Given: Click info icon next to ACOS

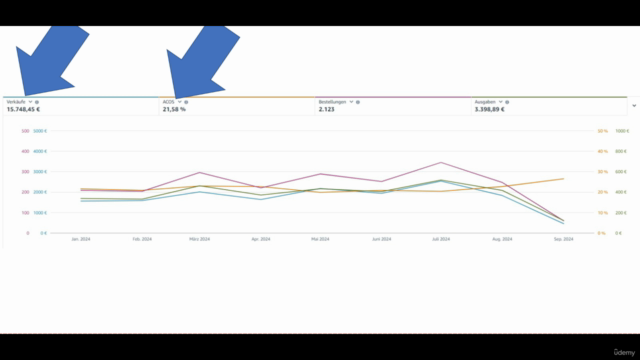Looking at the screenshot, I should click(x=186, y=102).
